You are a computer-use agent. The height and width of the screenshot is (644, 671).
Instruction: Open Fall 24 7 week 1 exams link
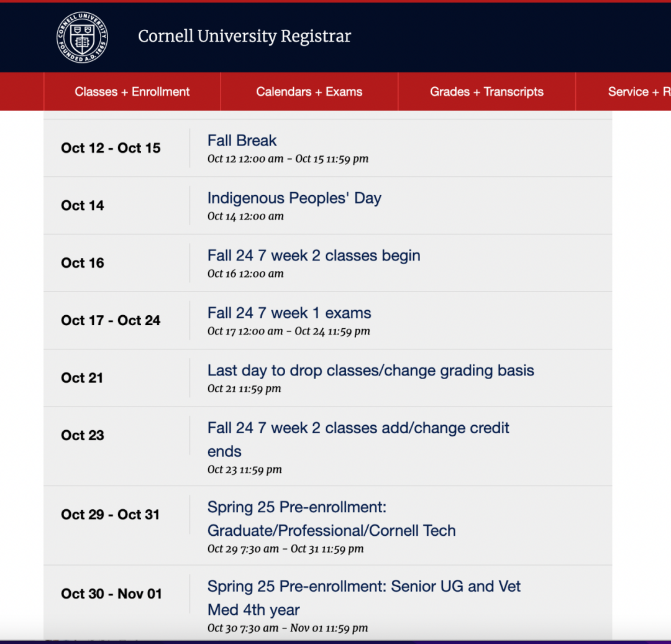289,313
